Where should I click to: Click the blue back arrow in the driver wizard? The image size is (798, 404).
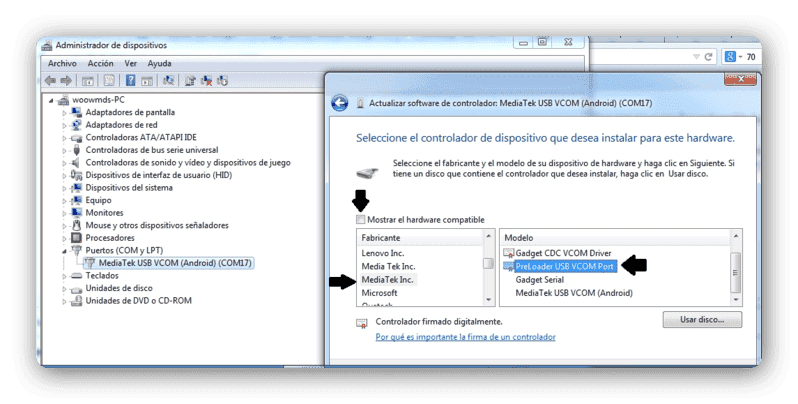[x=340, y=103]
